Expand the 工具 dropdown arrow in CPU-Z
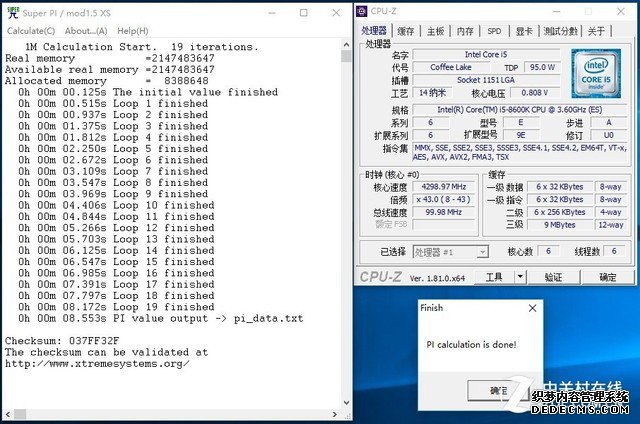This screenshot has width=640, height=424. tap(520, 277)
